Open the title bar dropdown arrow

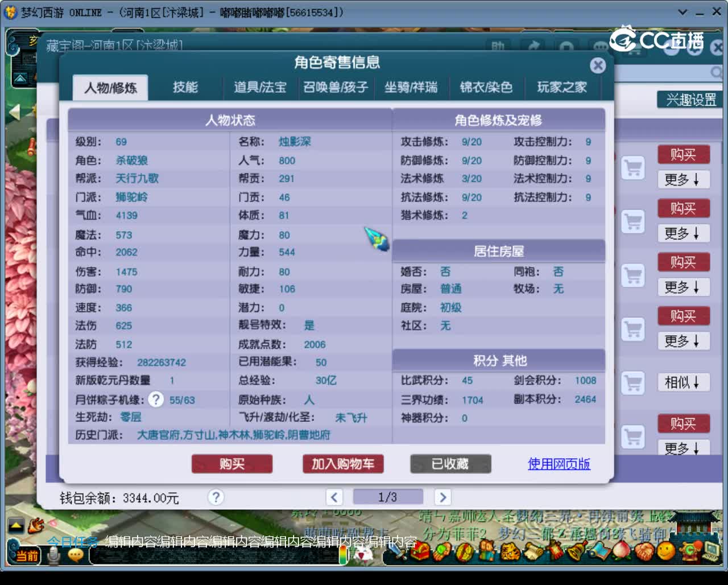[683, 12]
